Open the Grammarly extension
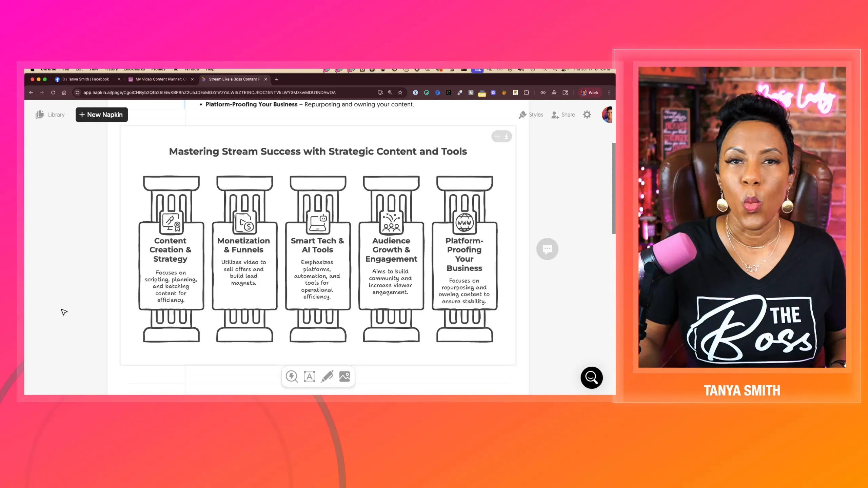 (x=427, y=93)
